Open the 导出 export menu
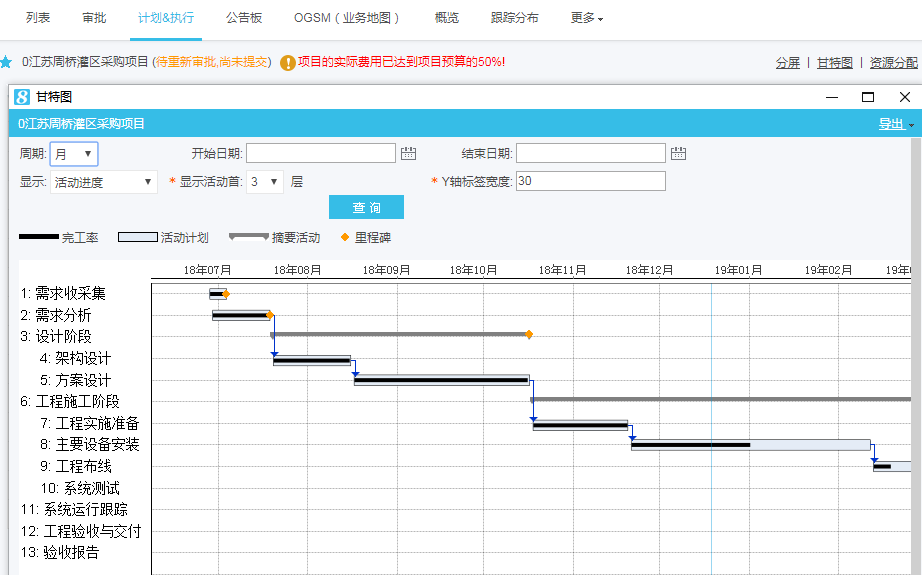This screenshot has width=922, height=575. tap(895, 124)
